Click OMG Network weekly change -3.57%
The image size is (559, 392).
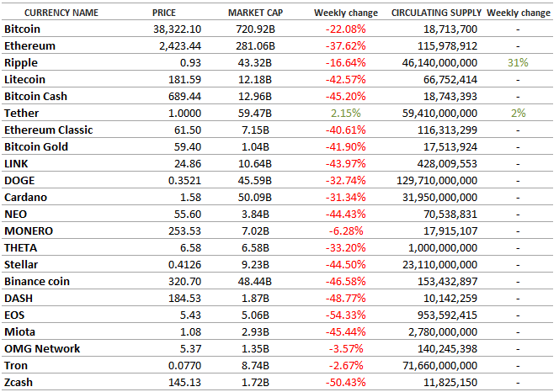[346, 349]
